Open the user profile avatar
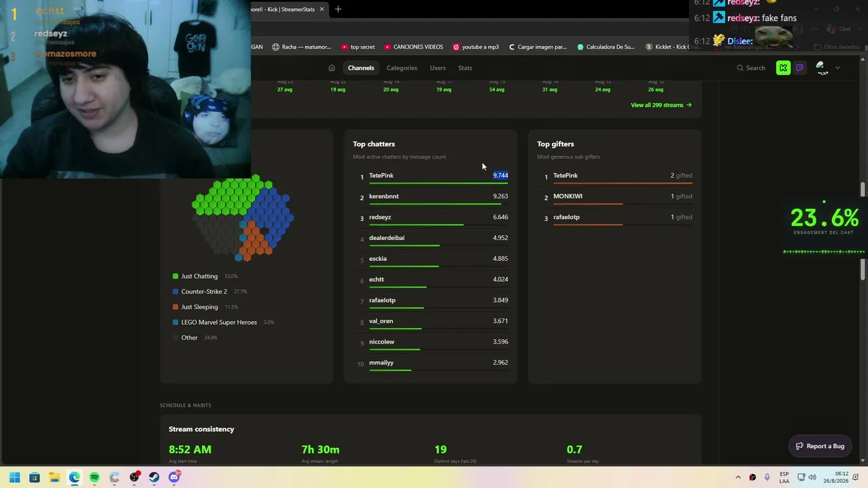 pos(821,68)
